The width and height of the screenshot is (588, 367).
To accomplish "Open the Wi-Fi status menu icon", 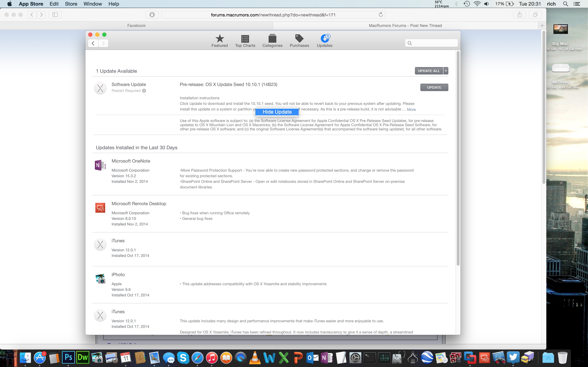I will pyautogui.click(x=477, y=4).
